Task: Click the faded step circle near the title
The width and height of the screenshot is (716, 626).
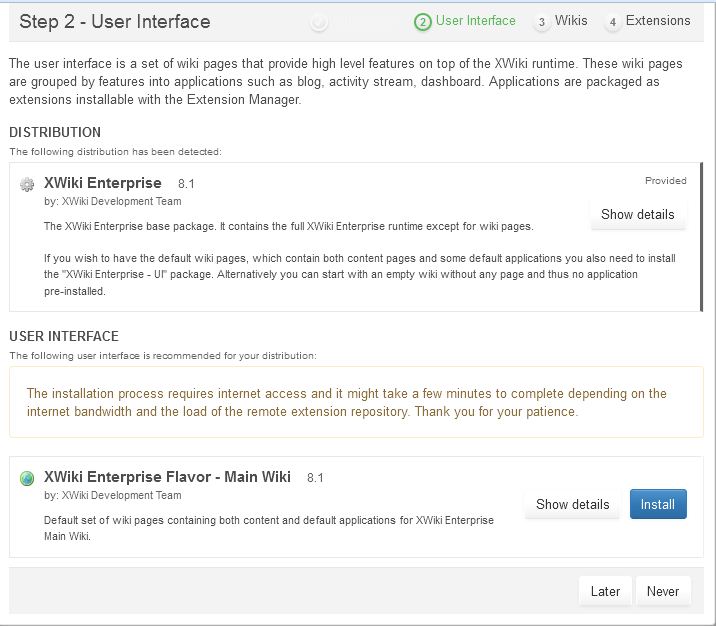Action: click(319, 22)
